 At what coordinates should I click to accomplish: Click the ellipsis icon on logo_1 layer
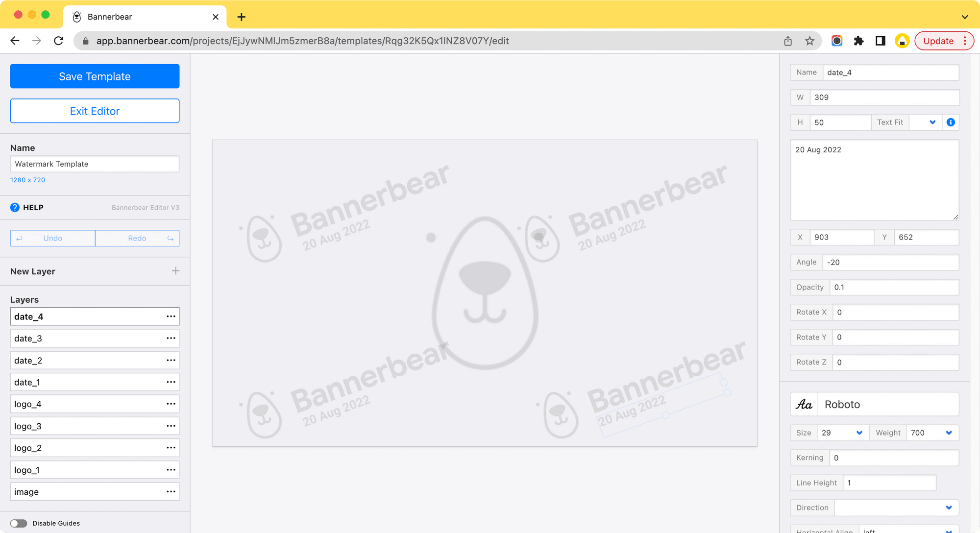click(171, 469)
